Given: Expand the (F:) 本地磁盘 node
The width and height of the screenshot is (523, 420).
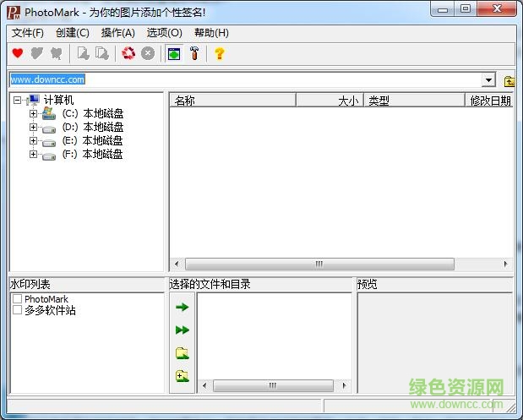Looking at the screenshot, I should click(33, 154).
